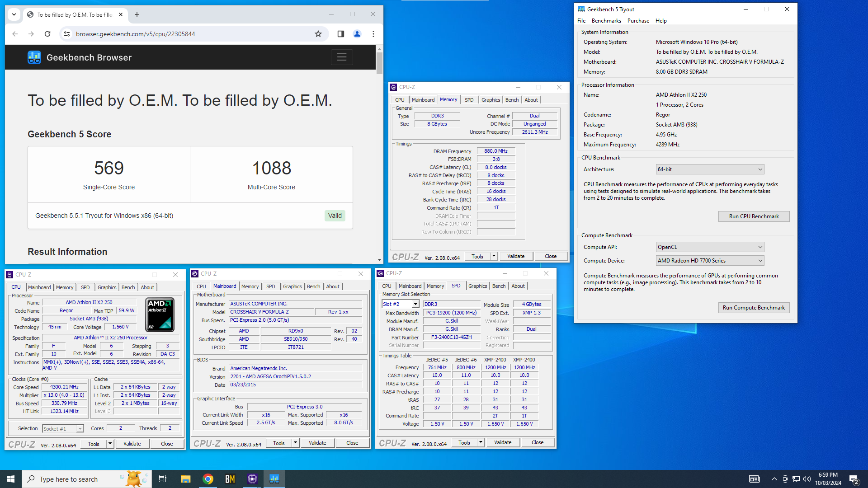Viewport: 868px width, 488px height.
Task: Open File Explorer from taskbar
Action: point(185,479)
